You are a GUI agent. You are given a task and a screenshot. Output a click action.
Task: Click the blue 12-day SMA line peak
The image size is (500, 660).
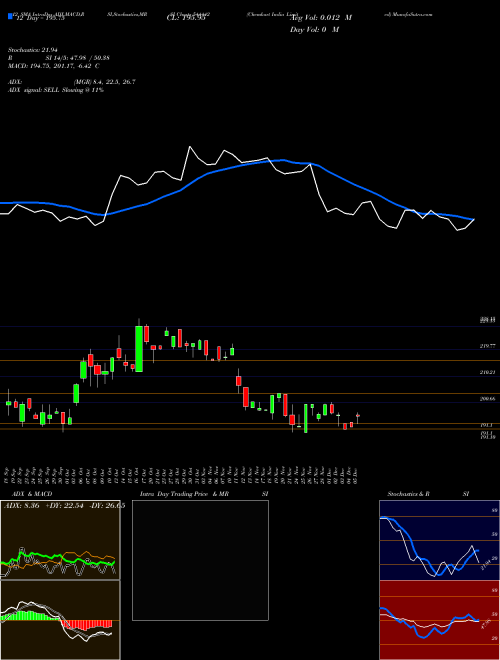(x=283, y=160)
